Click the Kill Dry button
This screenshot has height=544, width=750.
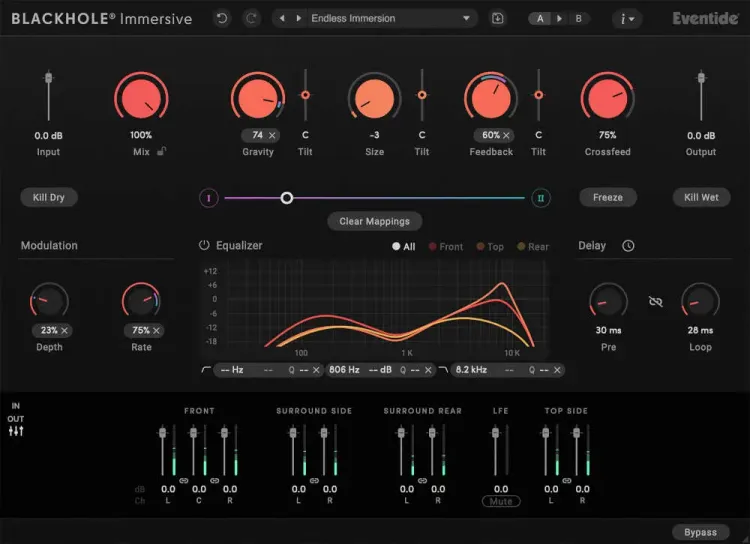49,197
